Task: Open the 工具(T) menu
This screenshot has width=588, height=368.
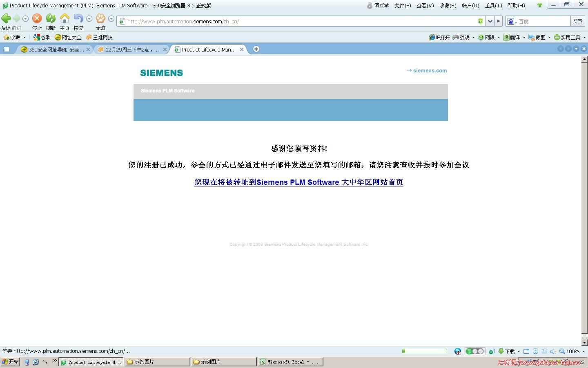Action: (x=493, y=5)
